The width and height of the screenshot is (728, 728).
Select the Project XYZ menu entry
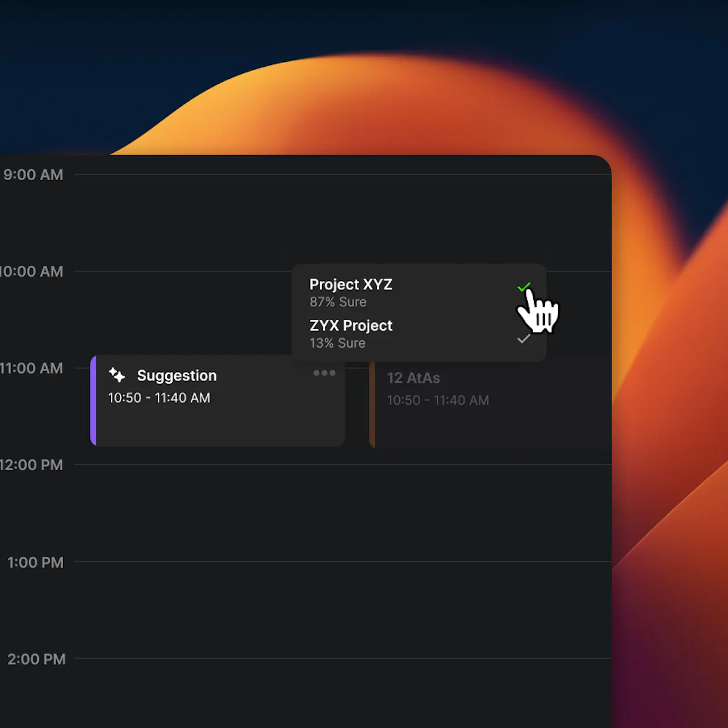(419, 292)
